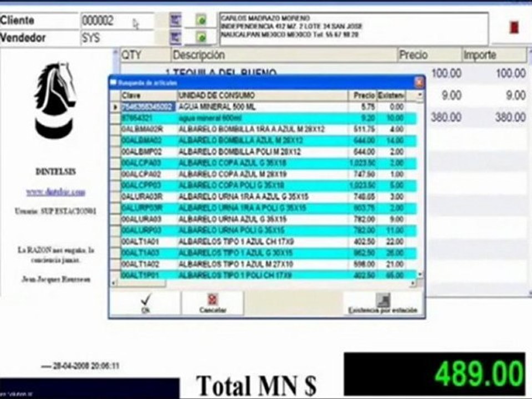Click the customer address box for Carlos Madrazo

(x=354, y=28)
